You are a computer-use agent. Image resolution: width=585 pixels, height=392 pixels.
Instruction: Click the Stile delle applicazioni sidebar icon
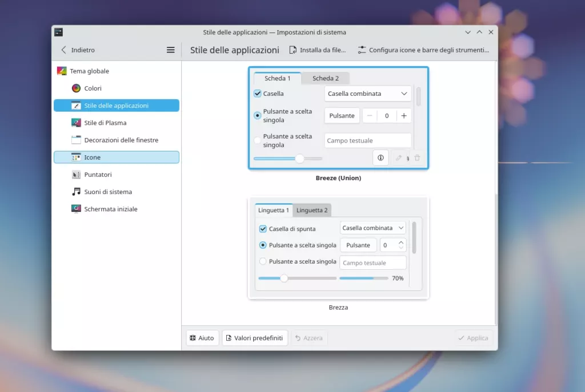tap(76, 106)
